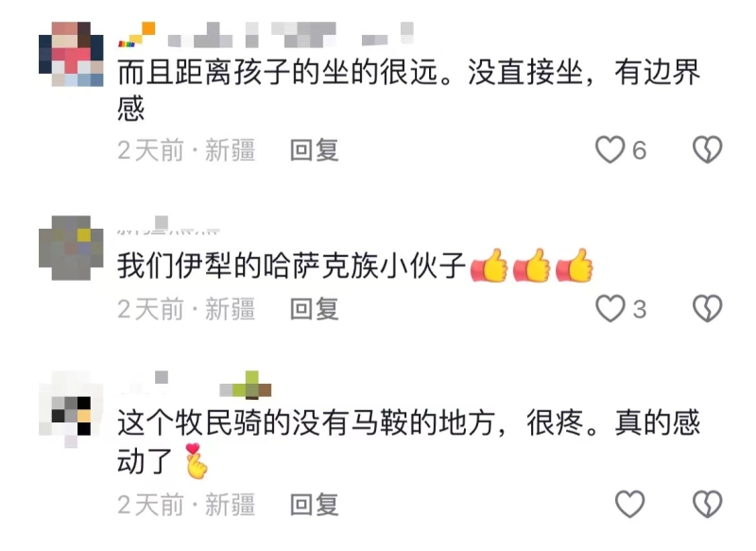Dislike the comment about 边界感
Viewport: 756px width, 551px height.
(707, 149)
